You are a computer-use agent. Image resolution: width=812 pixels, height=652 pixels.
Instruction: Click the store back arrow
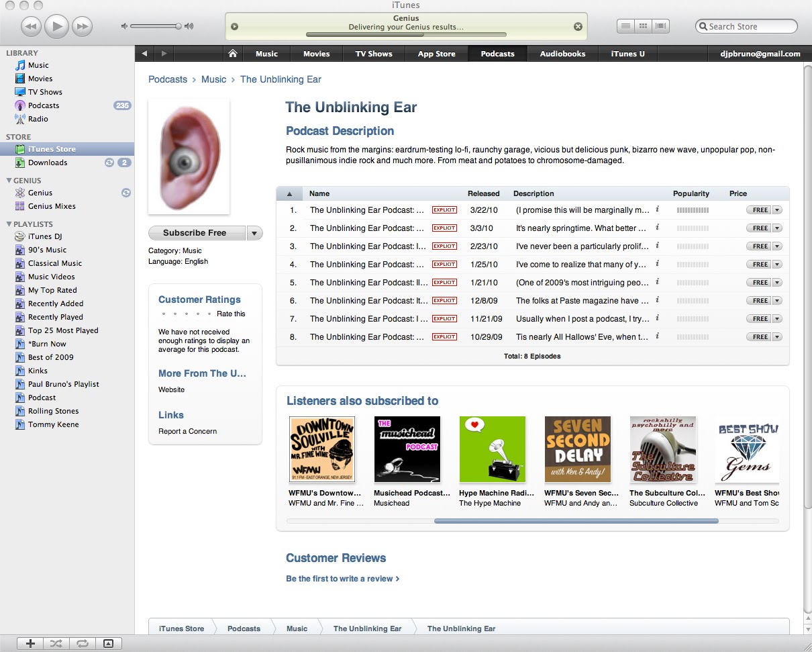point(144,54)
